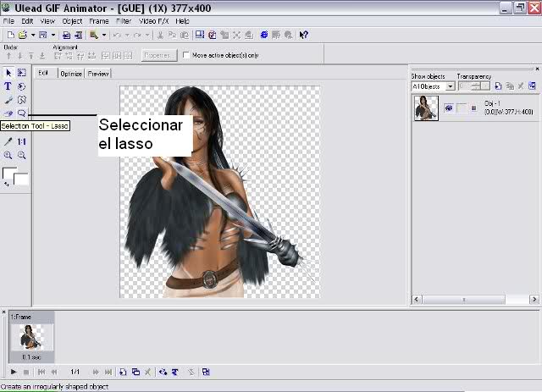Select the Text tool
Image resolution: width=542 pixels, height=392 pixels.
click(x=8, y=86)
